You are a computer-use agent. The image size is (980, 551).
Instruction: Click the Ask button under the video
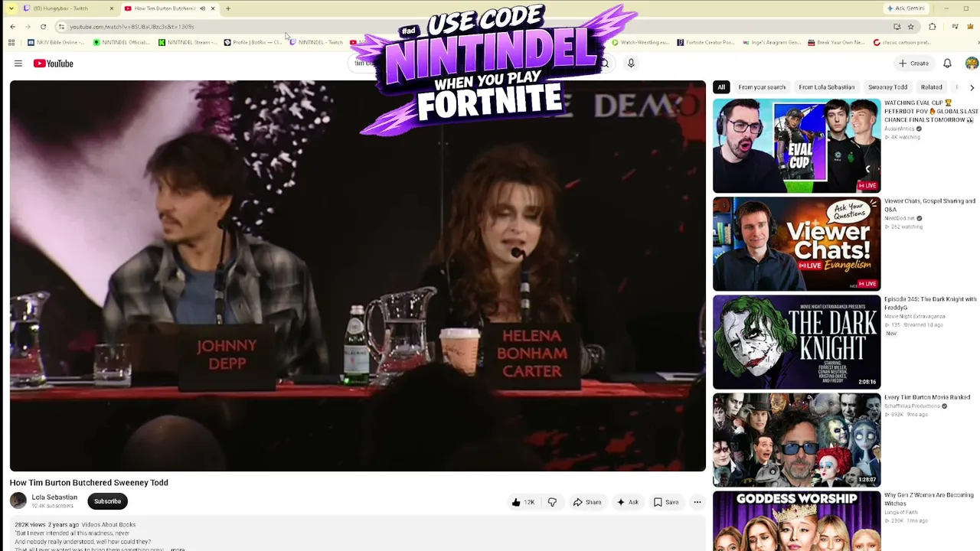click(628, 502)
